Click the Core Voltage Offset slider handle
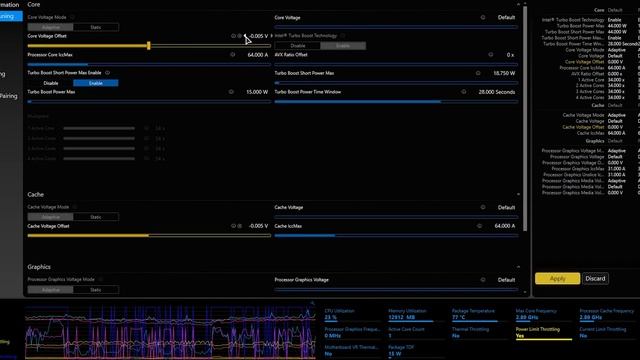640x360 pixels. 149,45
